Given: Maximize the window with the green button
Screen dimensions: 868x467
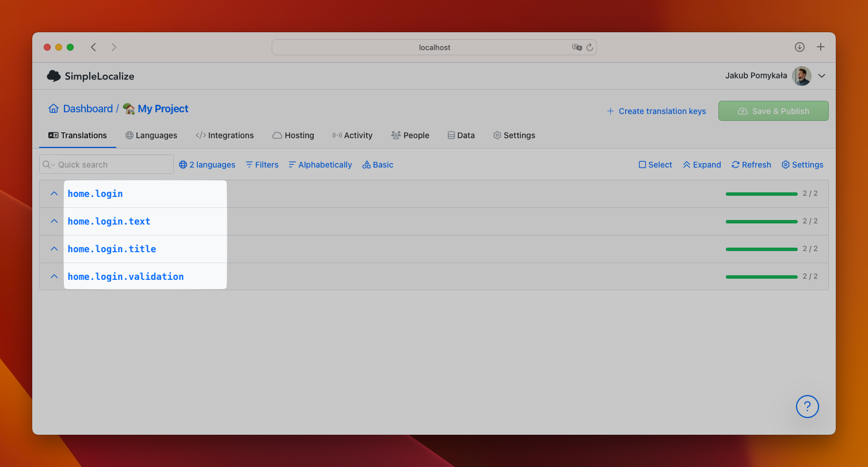Looking at the screenshot, I should 70,47.
